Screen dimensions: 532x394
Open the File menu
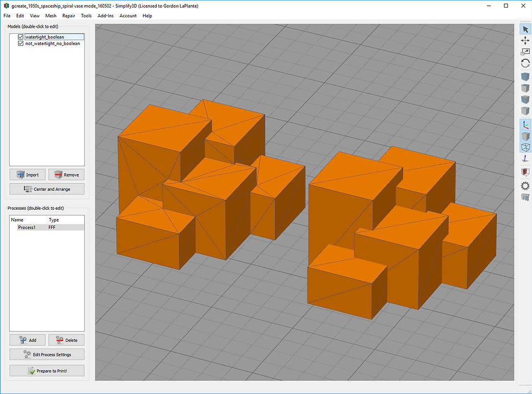[7, 16]
